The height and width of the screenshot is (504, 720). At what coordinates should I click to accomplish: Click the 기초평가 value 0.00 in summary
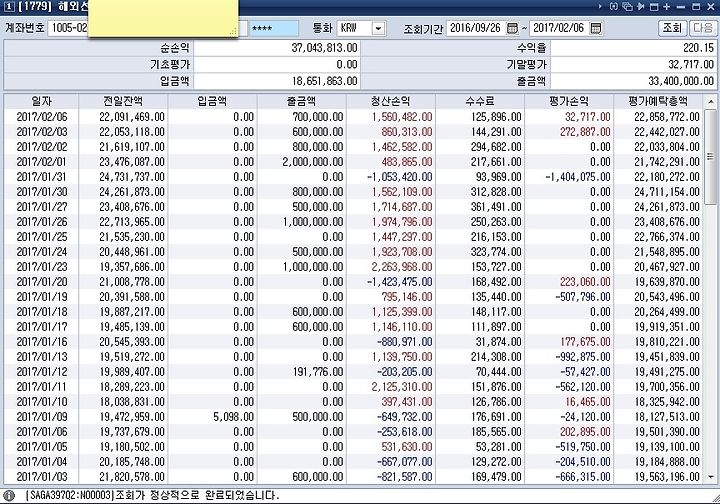[347, 64]
